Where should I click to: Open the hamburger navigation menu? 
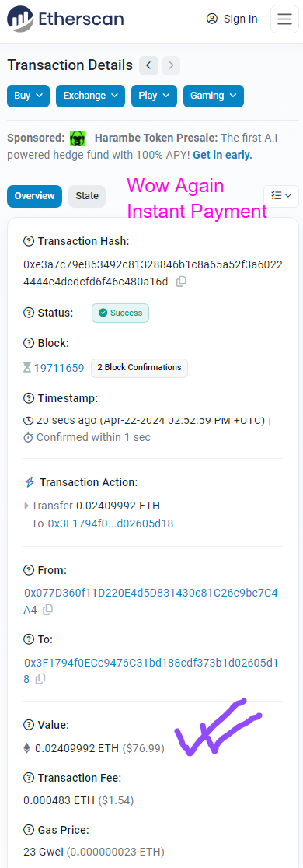285,19
